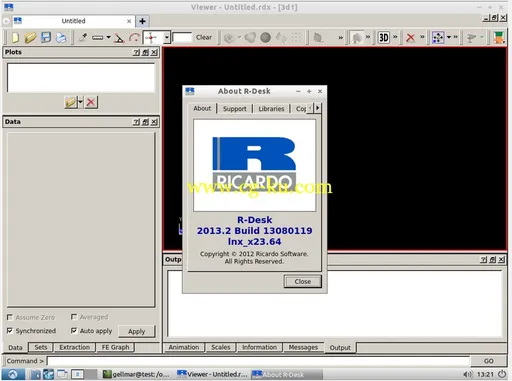Image resolution: width=512 pixels, height=381 pixels.
Task: Open dropdown arrow next to Plots folder icon
Action: point(80,102)
